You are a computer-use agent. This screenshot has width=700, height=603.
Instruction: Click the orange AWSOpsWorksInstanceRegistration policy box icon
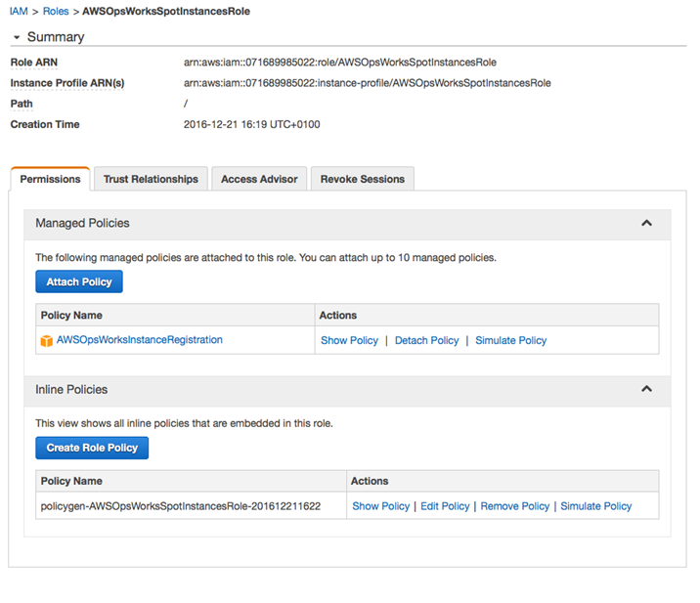46,341
